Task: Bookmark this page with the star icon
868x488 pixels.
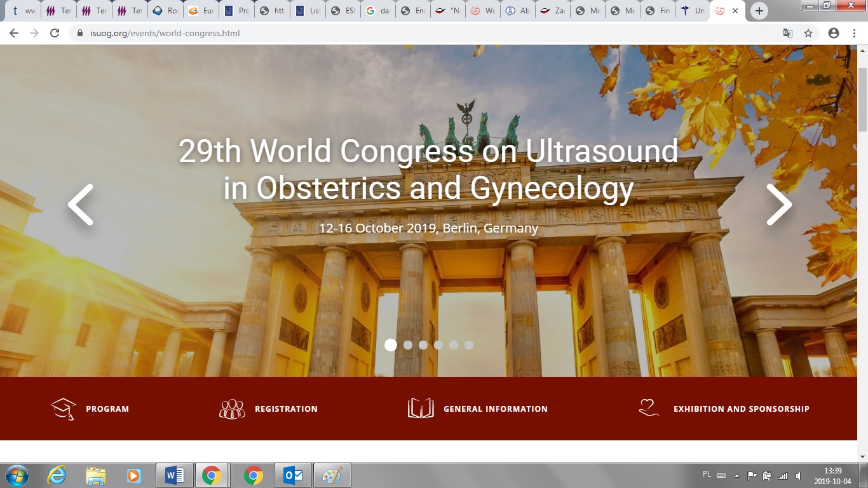Action: coord(808,33)
